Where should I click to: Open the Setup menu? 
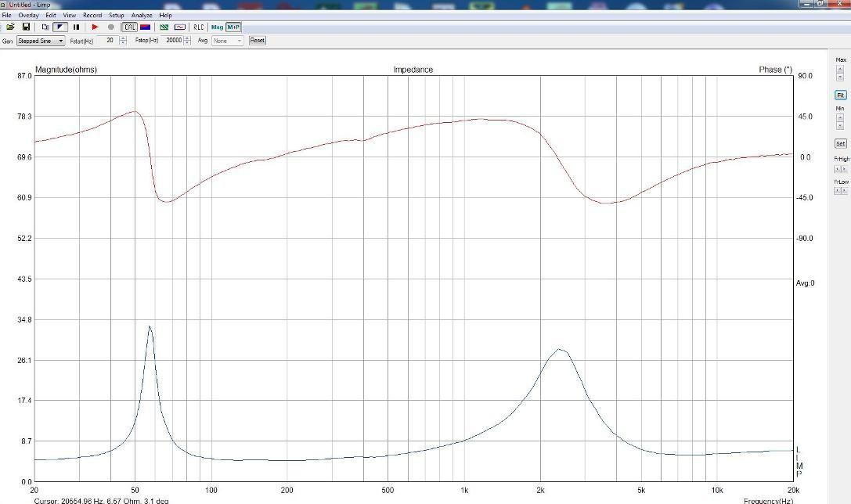click(x=116, y=15)
